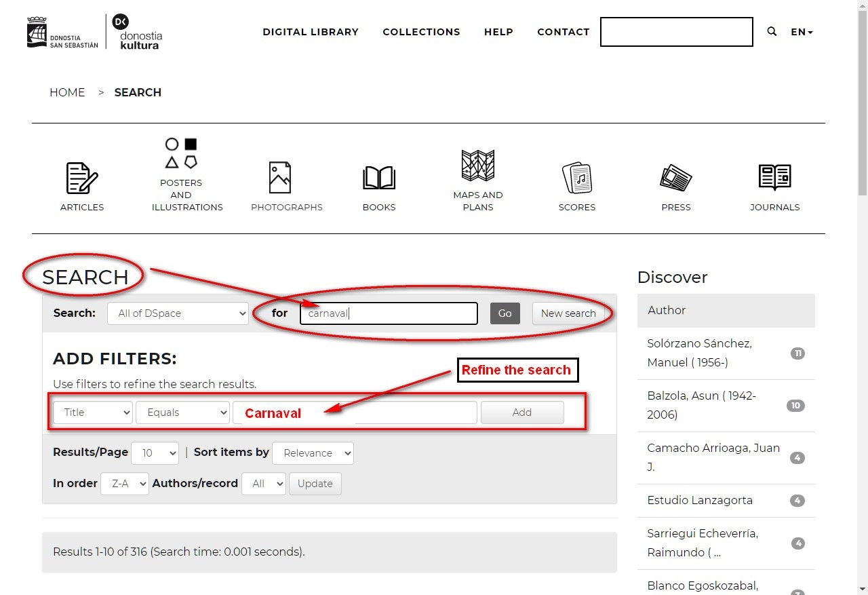Browse the Journals category icon

coord(775,178)
